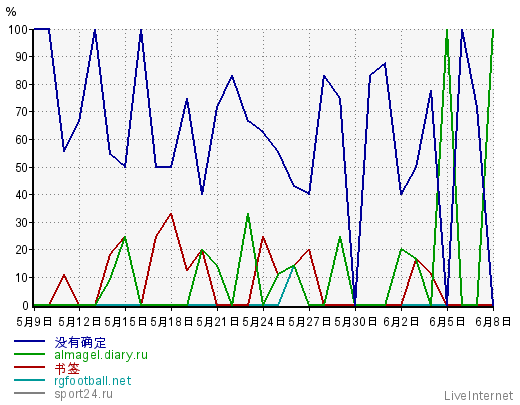
Task: Click the green almagel.diary.ru legend line swatch
Action: [x=29, y=354]
